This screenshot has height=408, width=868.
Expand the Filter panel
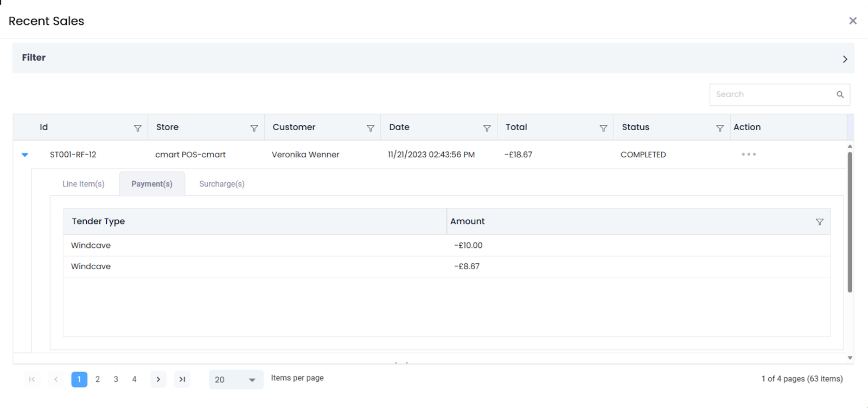click(x=845, y=59)
